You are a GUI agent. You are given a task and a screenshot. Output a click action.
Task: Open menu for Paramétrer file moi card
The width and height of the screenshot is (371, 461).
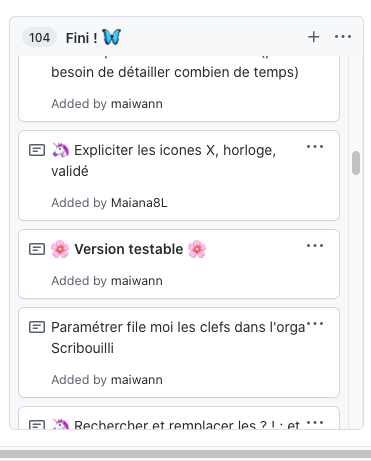pyautogui.click(x=315, y=324)
